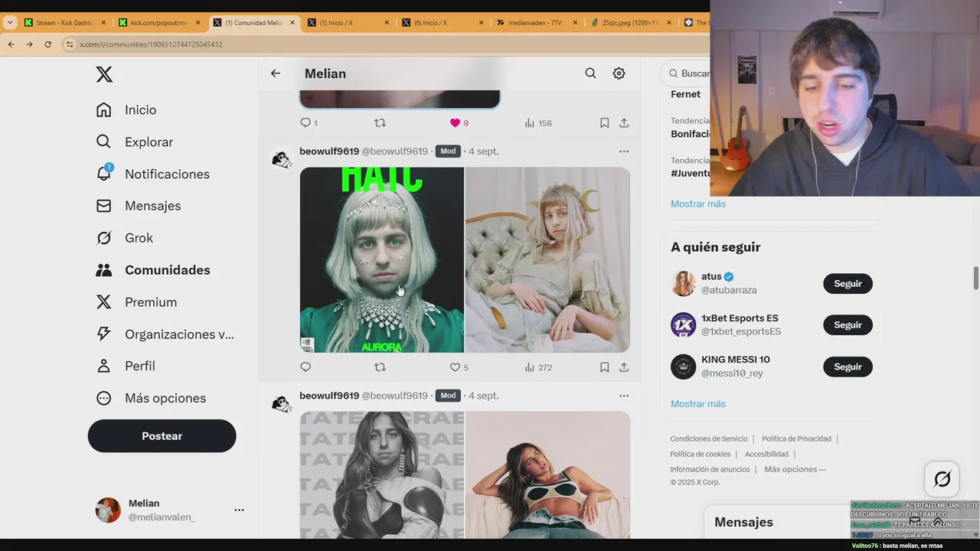This screenshot has height=551, width=980.
Task: Open Grok in the sidebar
Action: tap(125, 238)
